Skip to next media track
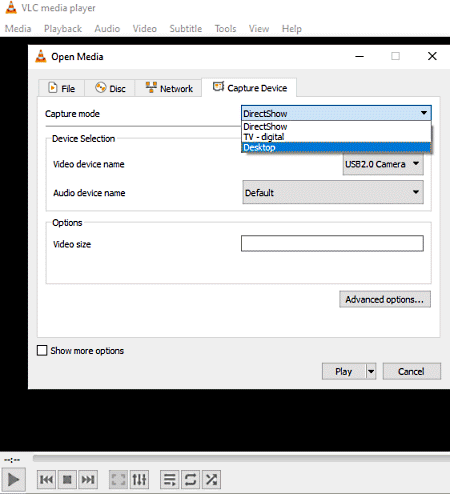The image size is (450, 494). point(88,480)
